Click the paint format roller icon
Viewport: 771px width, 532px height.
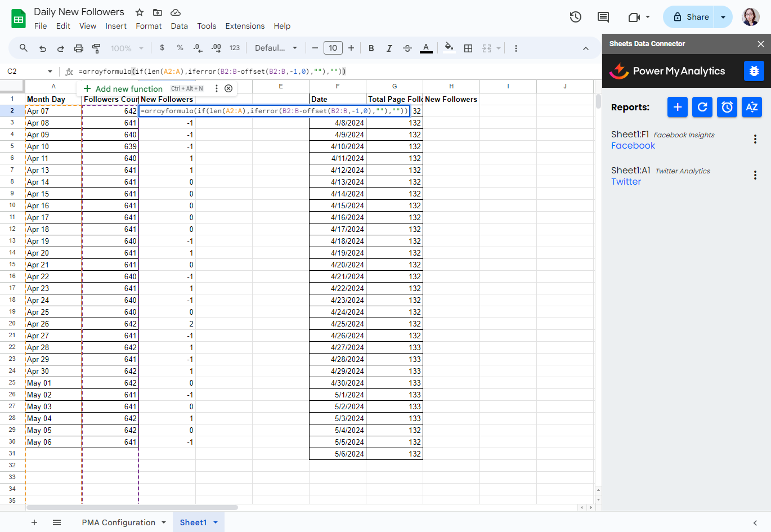coord(96,48)
